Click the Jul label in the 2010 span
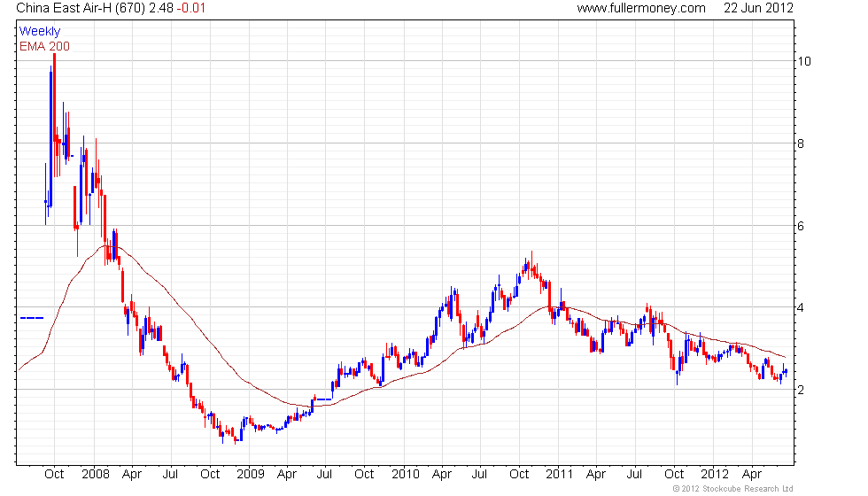The image size is (868, 496). [479, 475]
